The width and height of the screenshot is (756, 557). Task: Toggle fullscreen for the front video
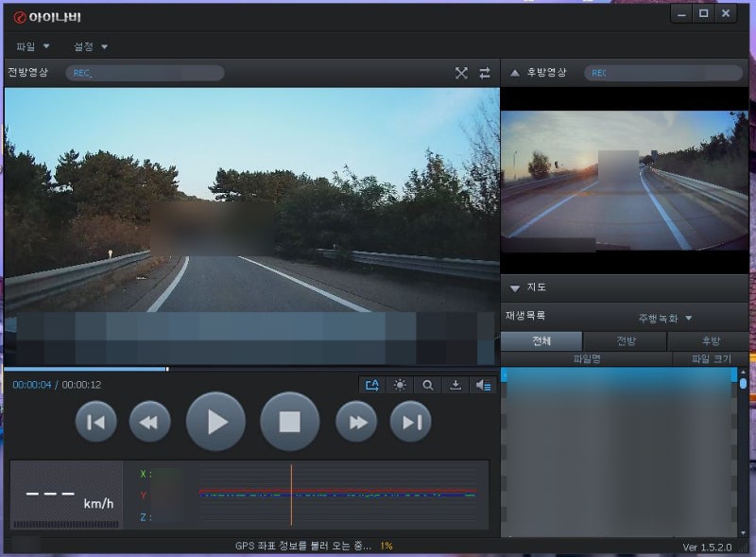(461, 73)
